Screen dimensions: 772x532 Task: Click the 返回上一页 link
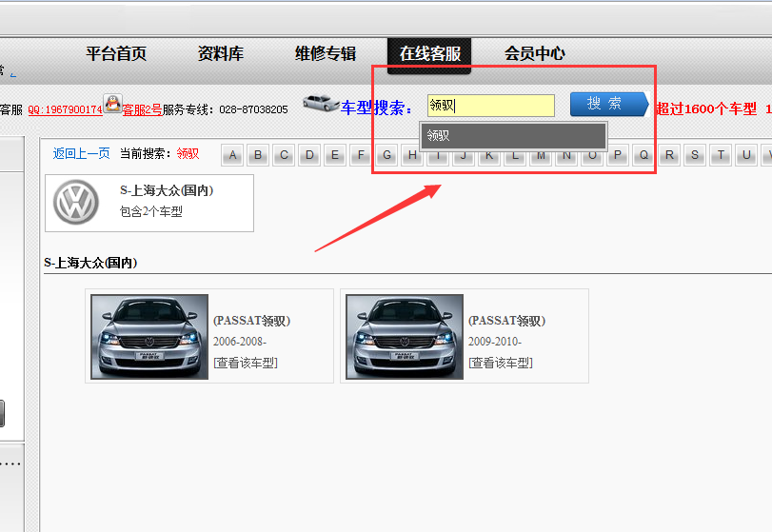81,153
